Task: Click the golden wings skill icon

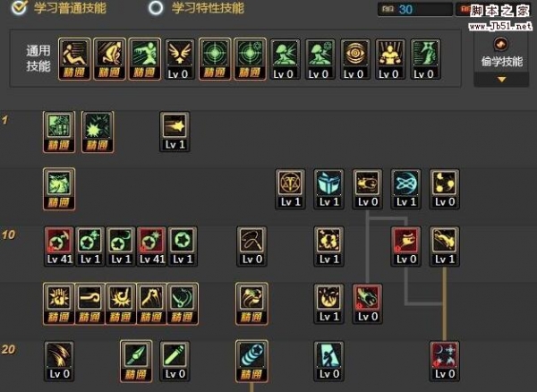Action: tap(180, 59)
